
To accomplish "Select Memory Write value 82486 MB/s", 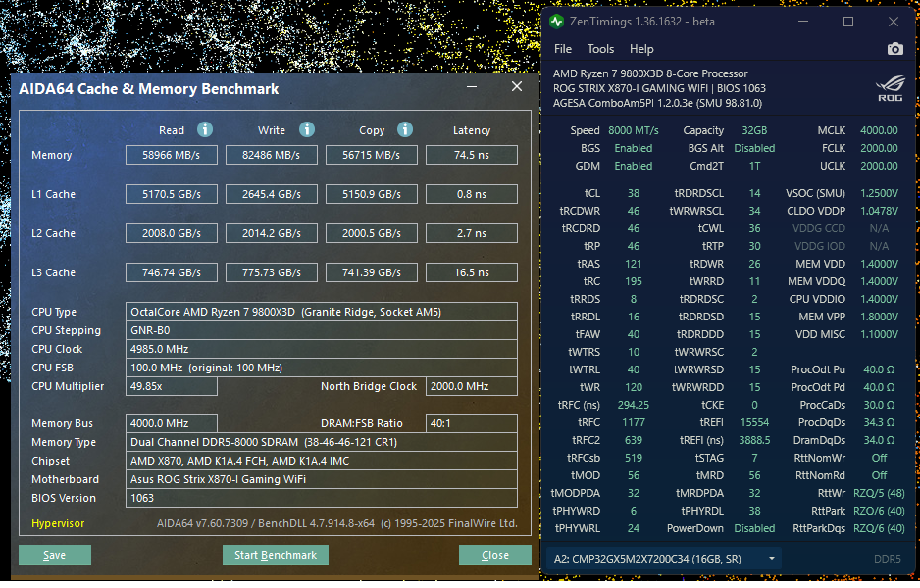I will pos(271,155).
